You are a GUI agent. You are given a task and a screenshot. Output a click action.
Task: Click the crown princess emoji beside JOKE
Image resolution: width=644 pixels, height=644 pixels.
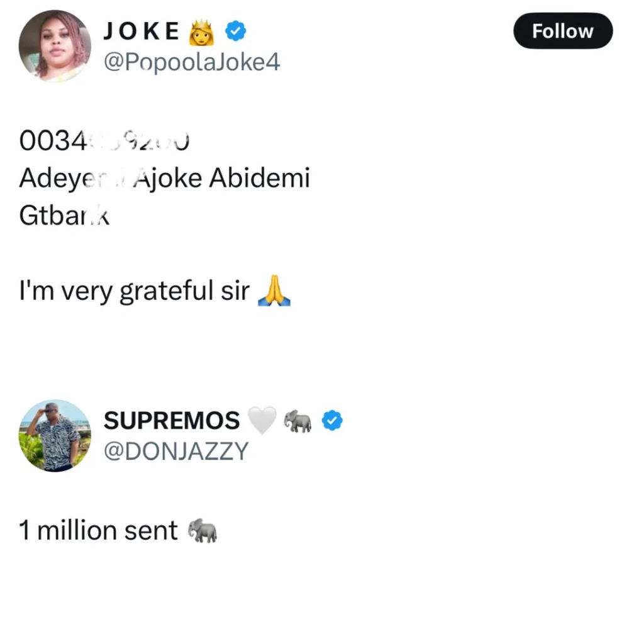pyautogui.click(x=202, y=32)
